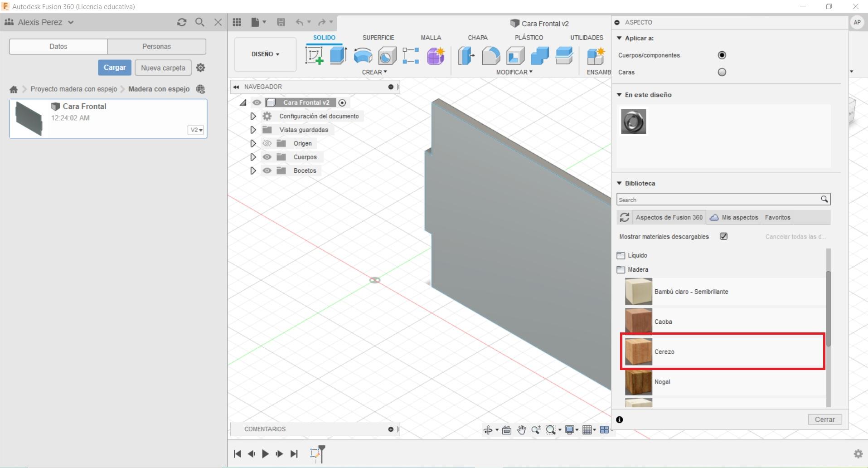This screenshot has width=868, height=468.
Task: Expand the Cuerpos tree node
Action: click(253, 157)
